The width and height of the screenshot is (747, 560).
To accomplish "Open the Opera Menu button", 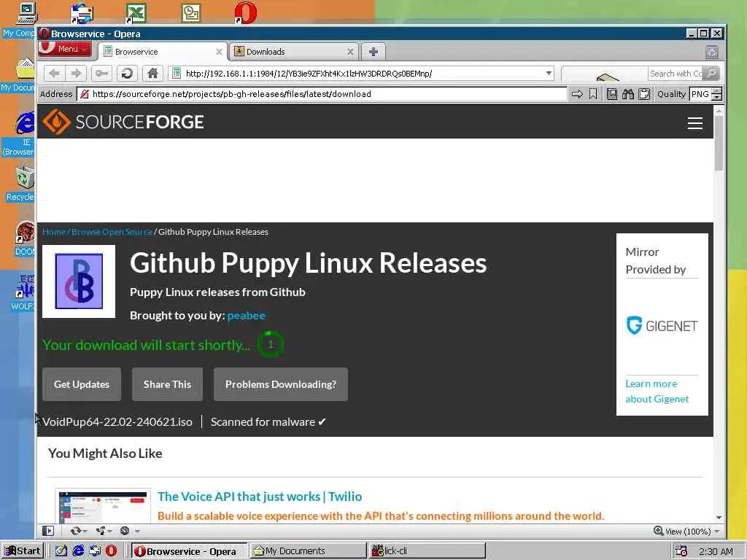I will (x=65, y=49).
